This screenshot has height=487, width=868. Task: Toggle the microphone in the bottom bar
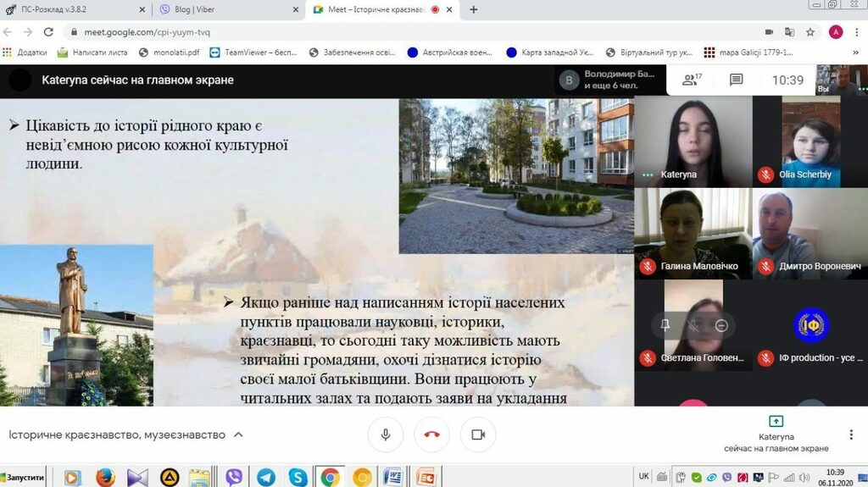(x=386, y=434)
